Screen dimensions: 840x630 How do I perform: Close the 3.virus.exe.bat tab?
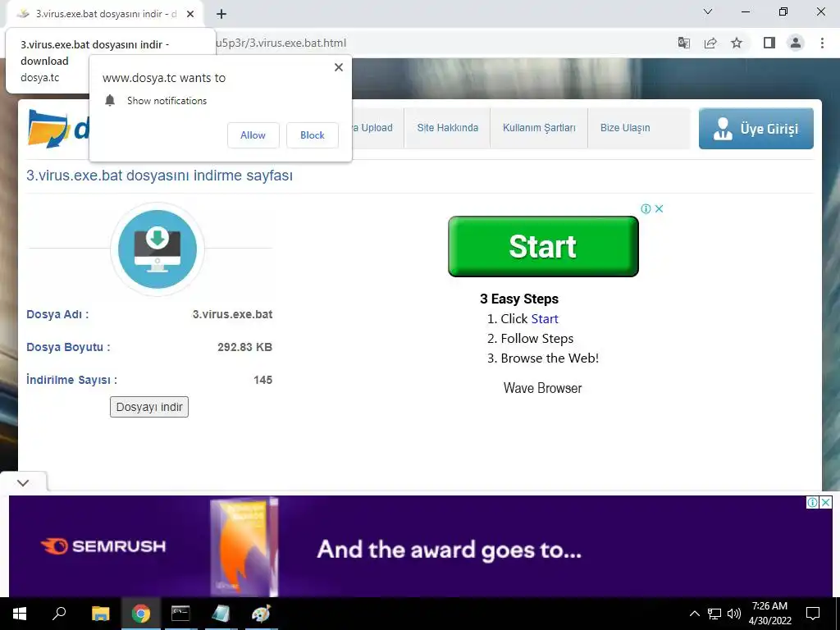pyautogui.click(x=190, y=14)
